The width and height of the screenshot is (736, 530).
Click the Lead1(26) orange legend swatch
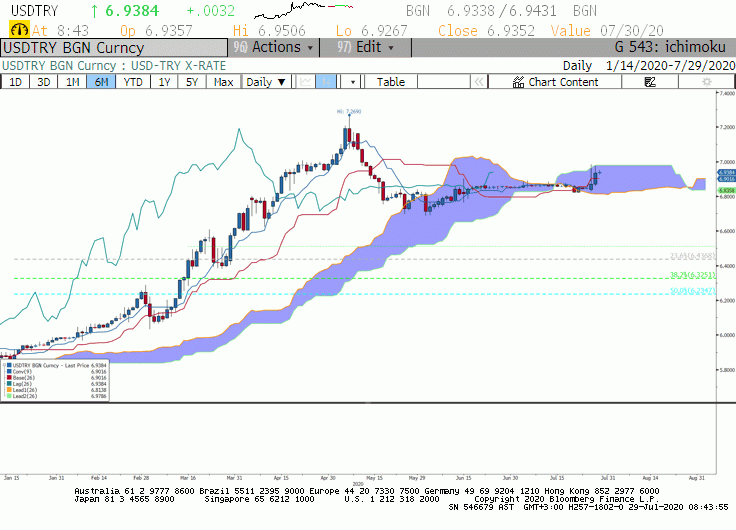[9, 390]
